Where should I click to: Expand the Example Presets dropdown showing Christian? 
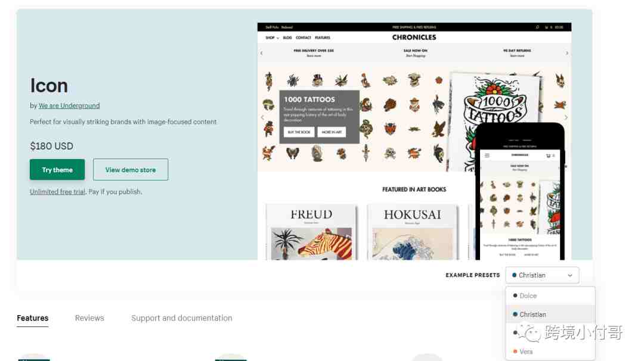542,275
